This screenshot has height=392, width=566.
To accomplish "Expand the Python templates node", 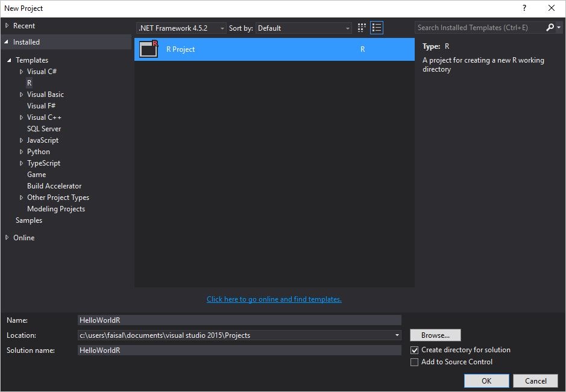I will (22, 152).
